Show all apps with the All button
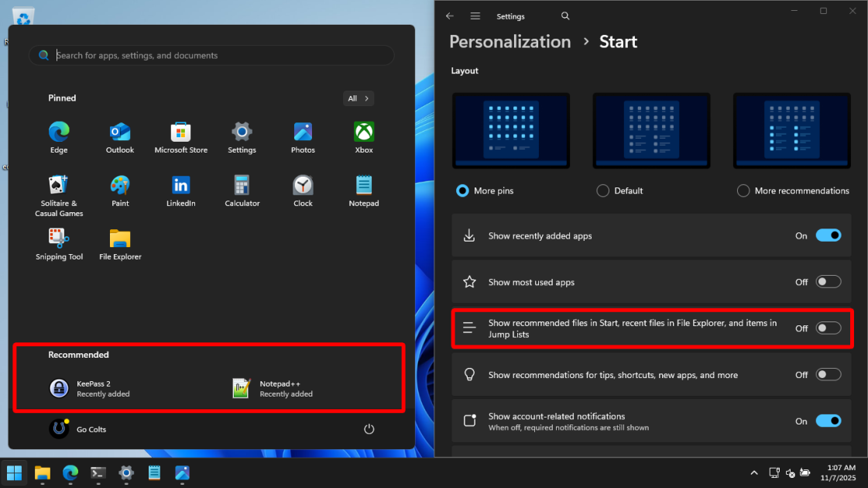Image resolution: width=868 pixels, height=488 pixels. click(x=359, y=98)
